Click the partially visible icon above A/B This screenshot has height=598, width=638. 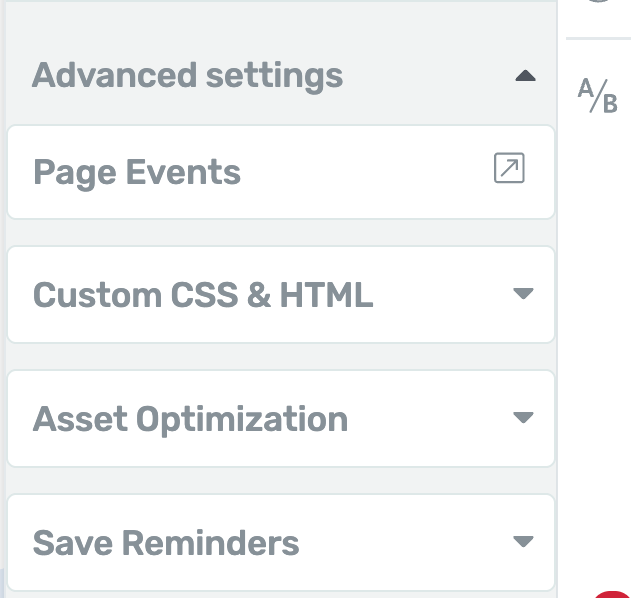[x=598, y=2]
